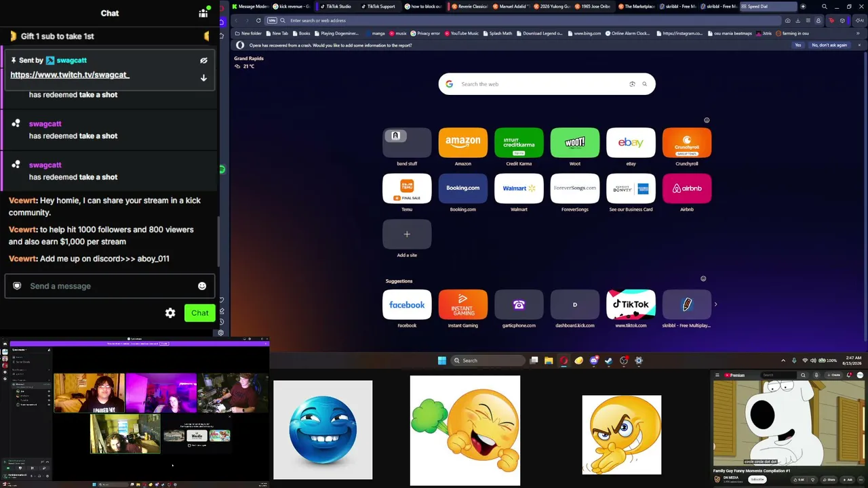Open File Explorer from the taskbar
868x488 pixels.
[x=549, y=361]
